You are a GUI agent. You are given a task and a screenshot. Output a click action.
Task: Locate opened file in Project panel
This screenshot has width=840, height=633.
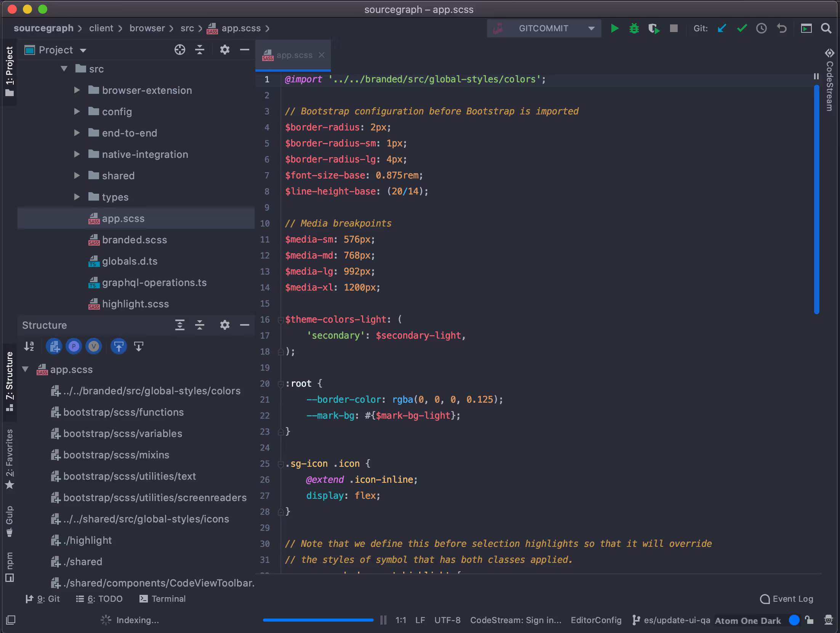[180, 50]
